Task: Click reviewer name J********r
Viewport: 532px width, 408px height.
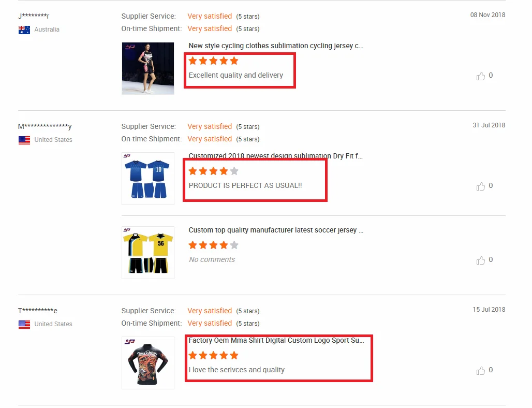Action: click(x=34, y=16)
